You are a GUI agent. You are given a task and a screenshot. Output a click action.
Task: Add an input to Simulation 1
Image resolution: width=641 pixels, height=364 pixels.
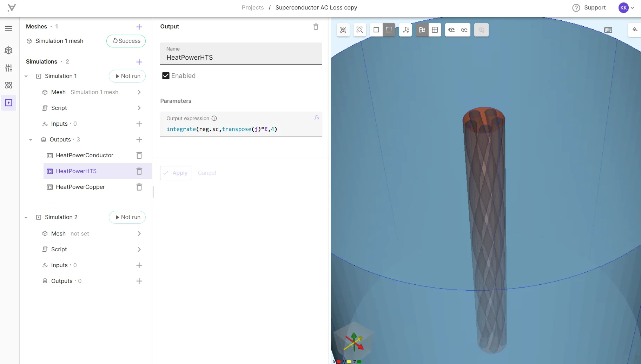[139, 124]
